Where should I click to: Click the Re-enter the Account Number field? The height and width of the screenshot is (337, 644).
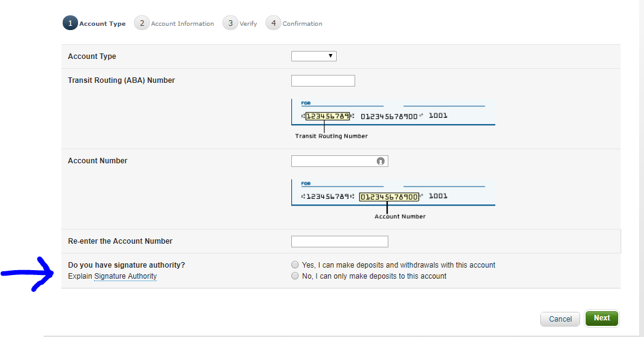coord(339,241)
